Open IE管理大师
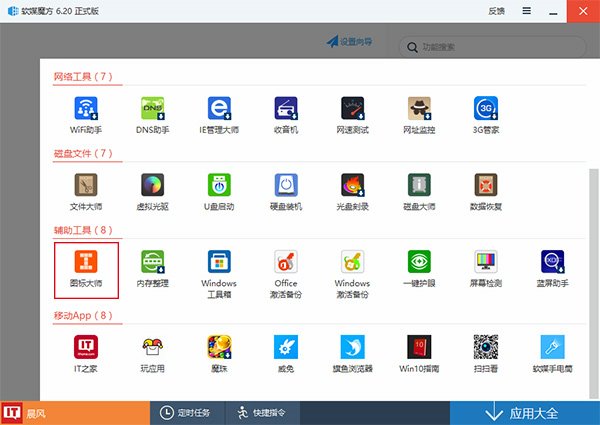The width and height of the screenshot is (600, 425). click(x=219, y=115)
